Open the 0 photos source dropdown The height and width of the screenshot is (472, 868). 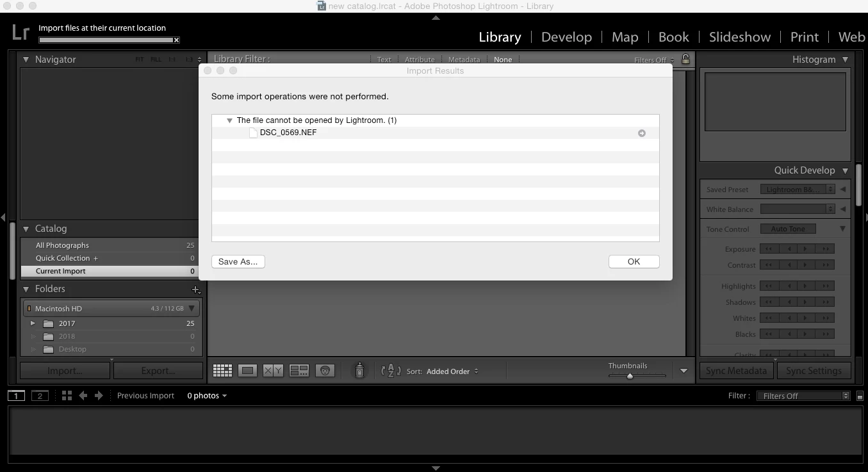207,396
